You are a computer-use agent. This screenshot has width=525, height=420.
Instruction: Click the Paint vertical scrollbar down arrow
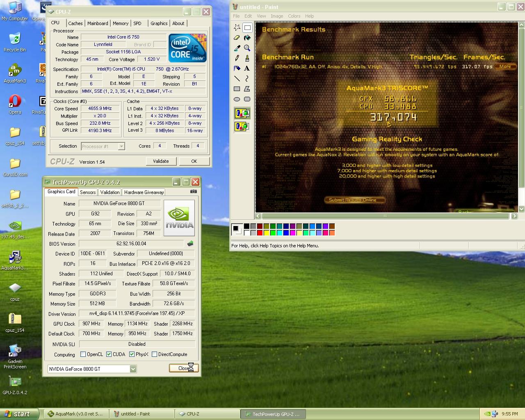521,209
